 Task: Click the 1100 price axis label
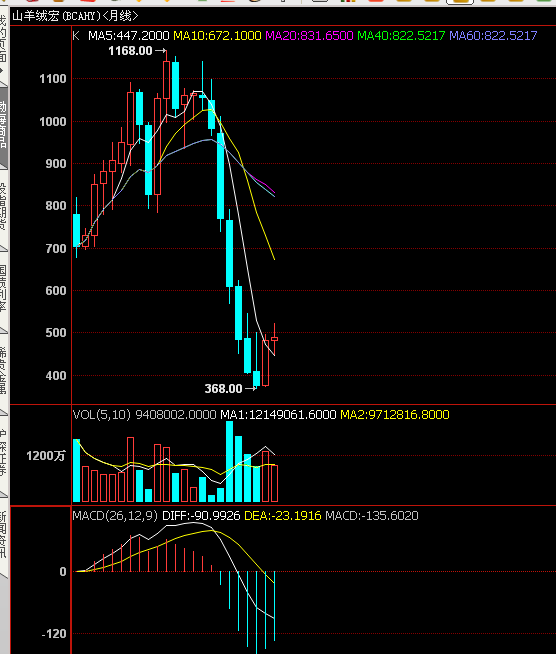click(x=53, y=79)
